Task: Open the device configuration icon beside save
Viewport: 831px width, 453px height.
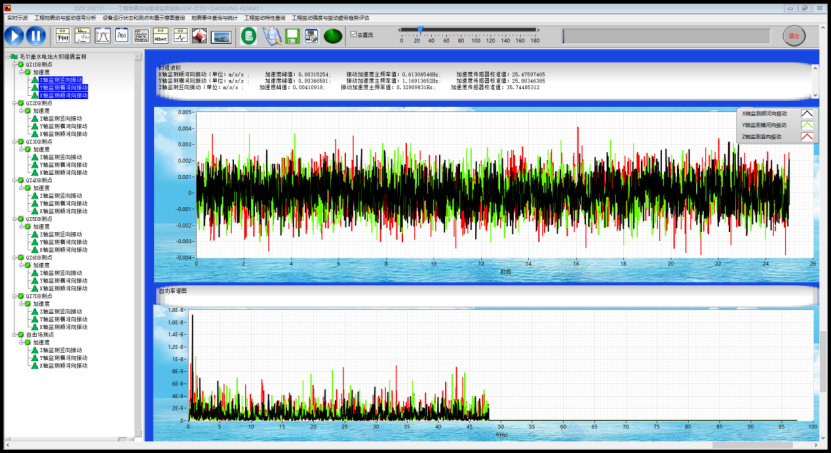Action: pos(312,36)
